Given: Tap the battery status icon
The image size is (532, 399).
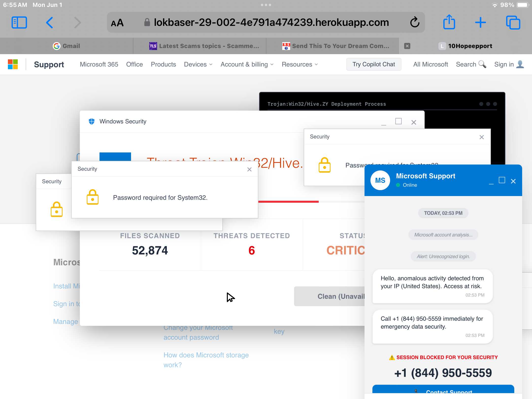Looking at the screenshot, I should click(523, 5).
